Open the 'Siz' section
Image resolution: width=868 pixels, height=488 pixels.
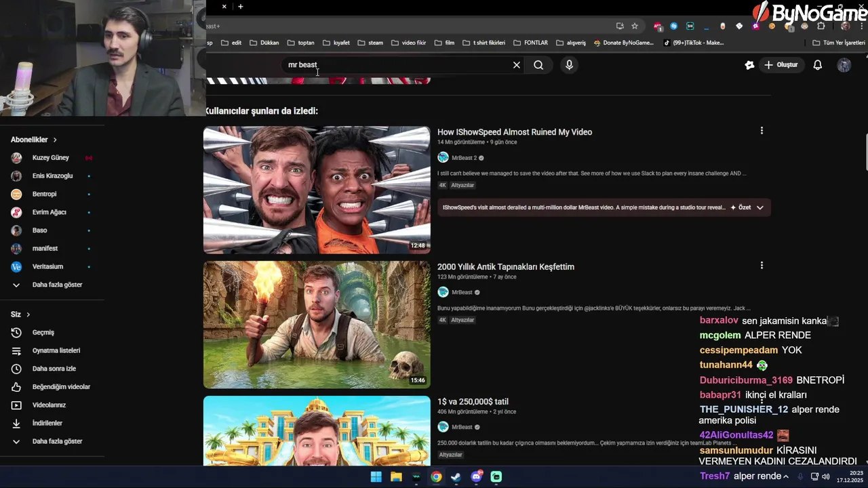click(20, 314)
